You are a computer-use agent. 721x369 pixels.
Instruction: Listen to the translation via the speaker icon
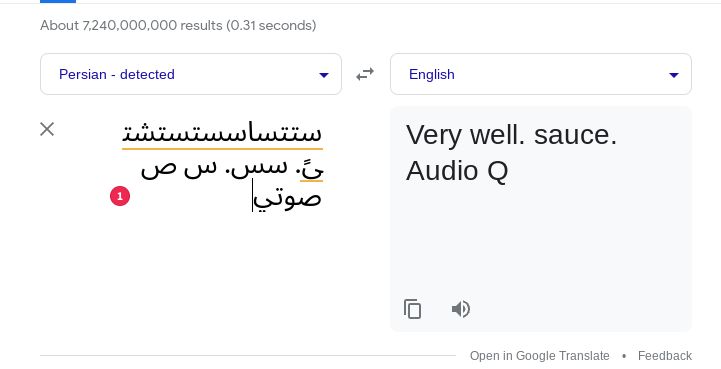click(x=460, y=309)
